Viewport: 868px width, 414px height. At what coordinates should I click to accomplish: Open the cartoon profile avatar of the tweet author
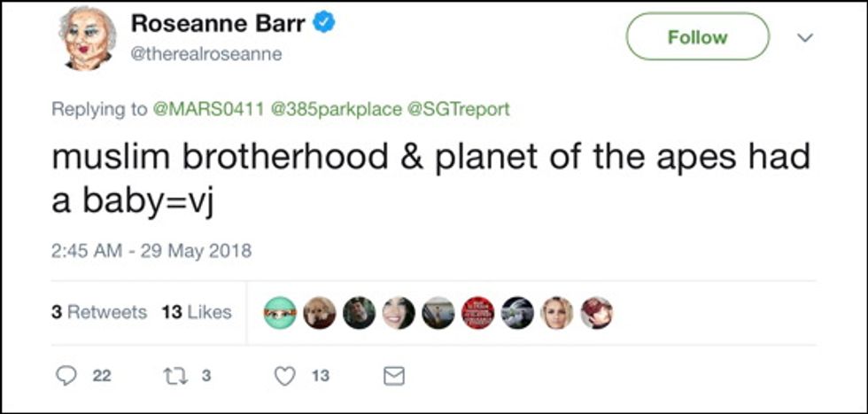(88, 36)
